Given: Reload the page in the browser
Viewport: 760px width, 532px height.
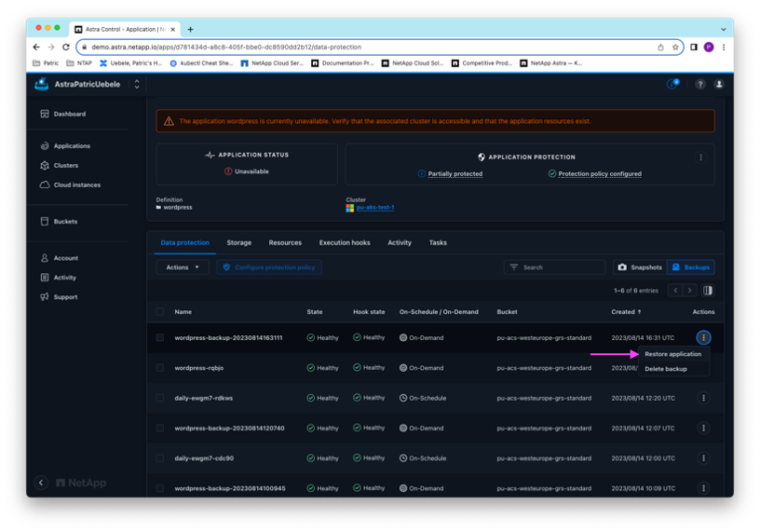Looking at the screenshot, I should [x=66, y=47].
